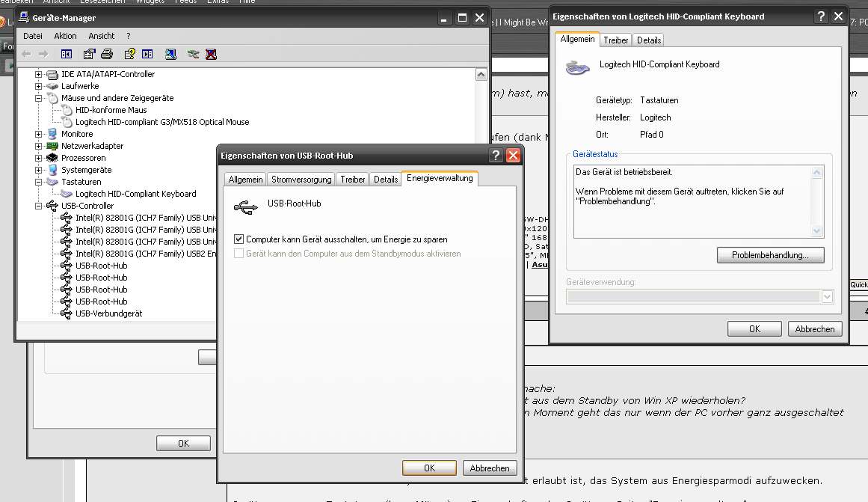Switch to Details tab in Logitech Keyboard dialog
Viewport: 868px width, 502px height.
click(649, 40)
